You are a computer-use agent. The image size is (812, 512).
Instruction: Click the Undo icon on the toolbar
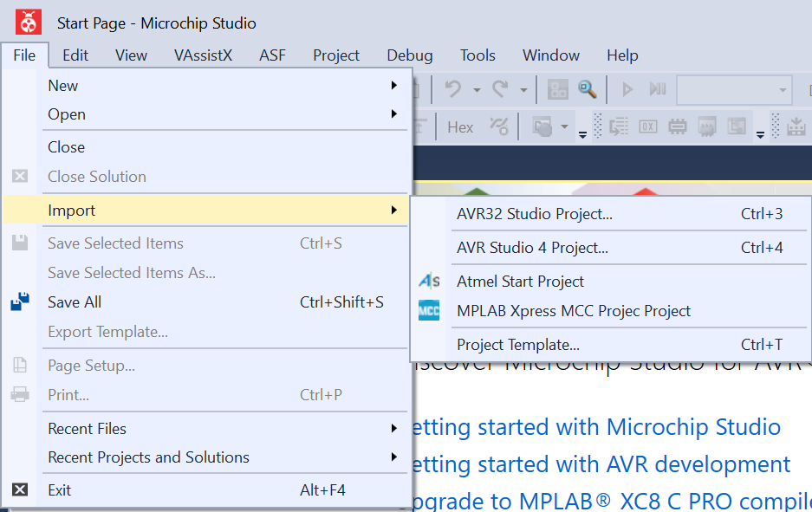454,88
